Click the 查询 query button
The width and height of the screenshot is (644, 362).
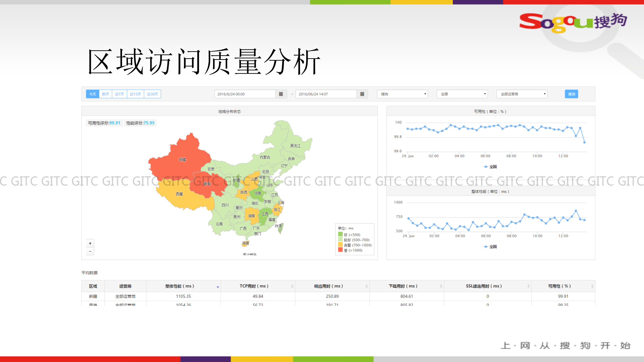pyautogui.click(x=572, y=94)
